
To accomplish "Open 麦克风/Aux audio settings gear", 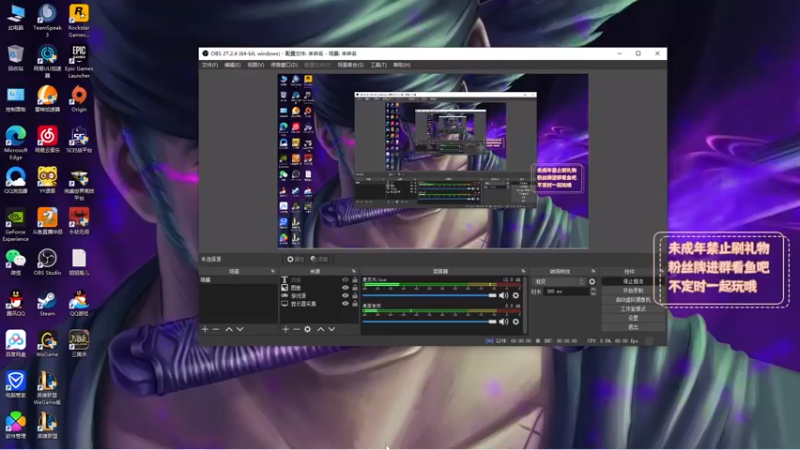I will pos(516,295).
